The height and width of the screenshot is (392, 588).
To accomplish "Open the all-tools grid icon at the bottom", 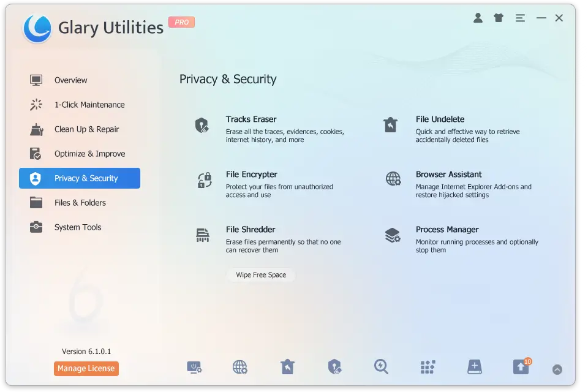I will point(428,367).
